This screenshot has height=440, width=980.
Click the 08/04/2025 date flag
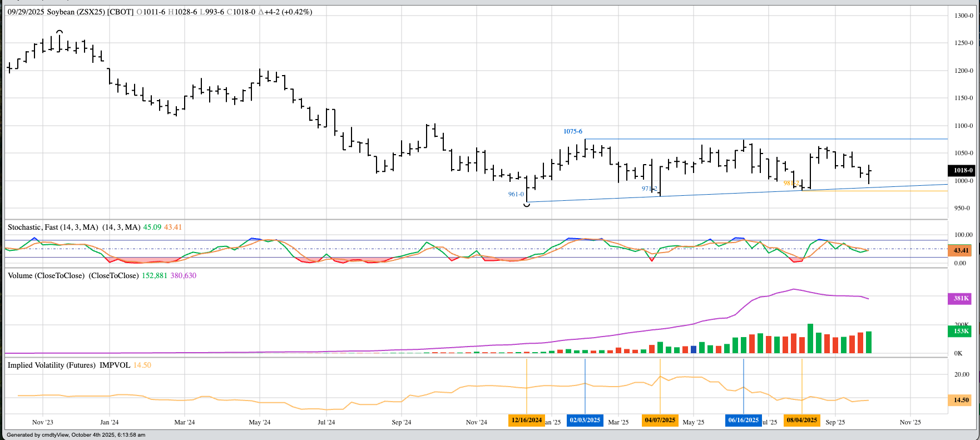pos(801,421)
